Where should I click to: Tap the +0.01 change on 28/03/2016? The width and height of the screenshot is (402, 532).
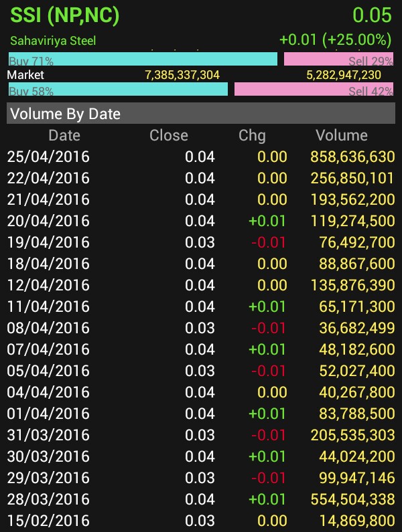coord(267,499)
